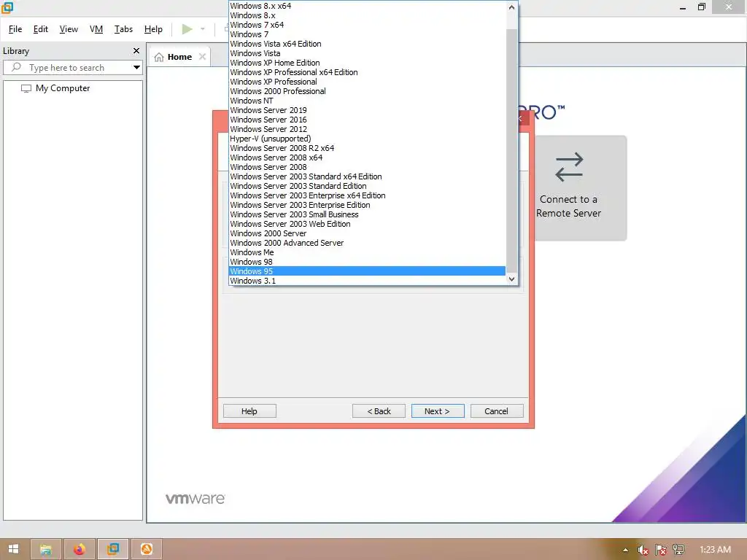
Task: Select Windows 98 entry
Action: pos(367,262)
